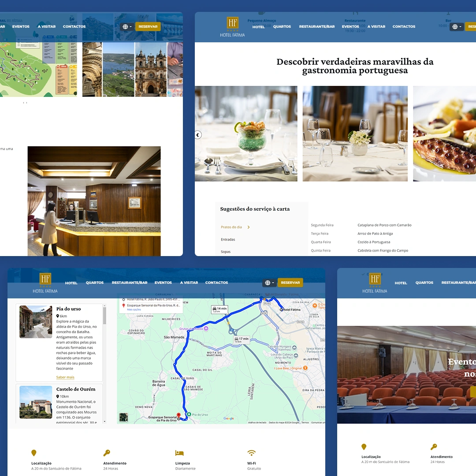Click Quinta Feira row label

tap(320, 251)
